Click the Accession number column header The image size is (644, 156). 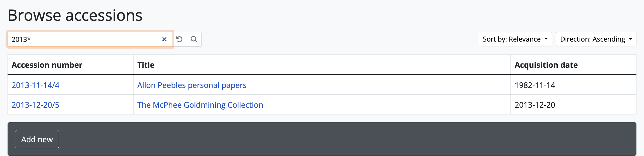[47, 65]
